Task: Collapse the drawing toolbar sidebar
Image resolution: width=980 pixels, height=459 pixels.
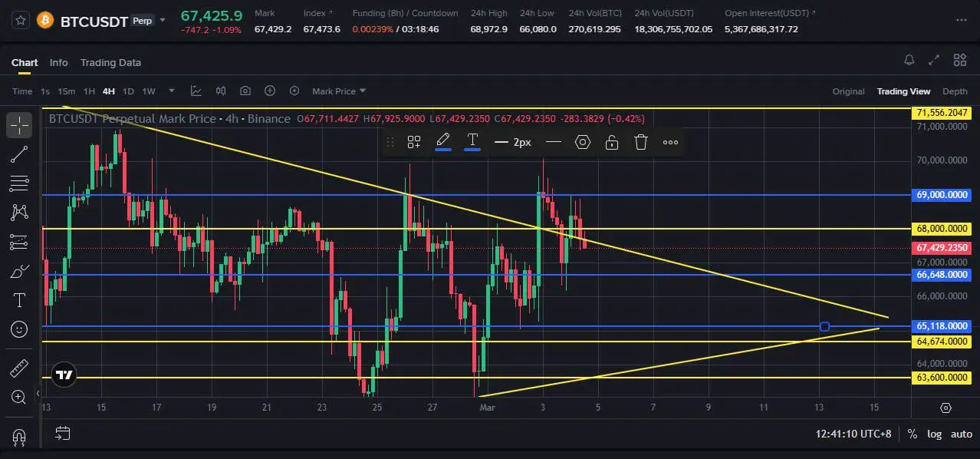Action: pos(38,395)
